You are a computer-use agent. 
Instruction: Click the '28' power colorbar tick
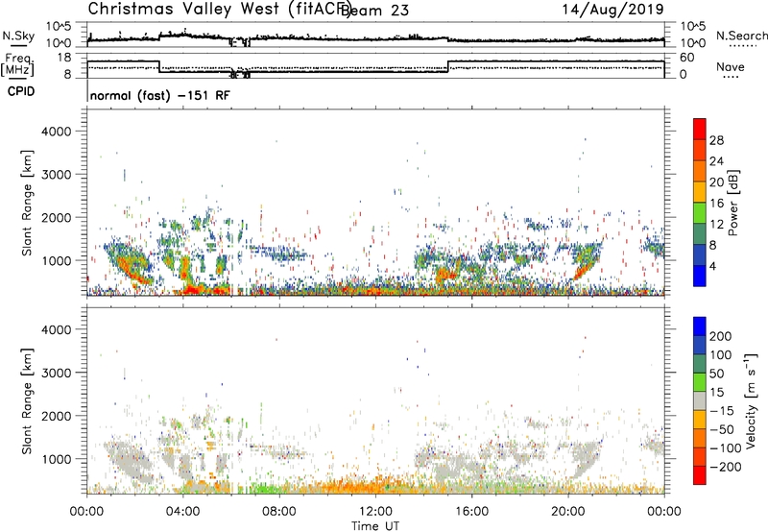pos(716,140)
